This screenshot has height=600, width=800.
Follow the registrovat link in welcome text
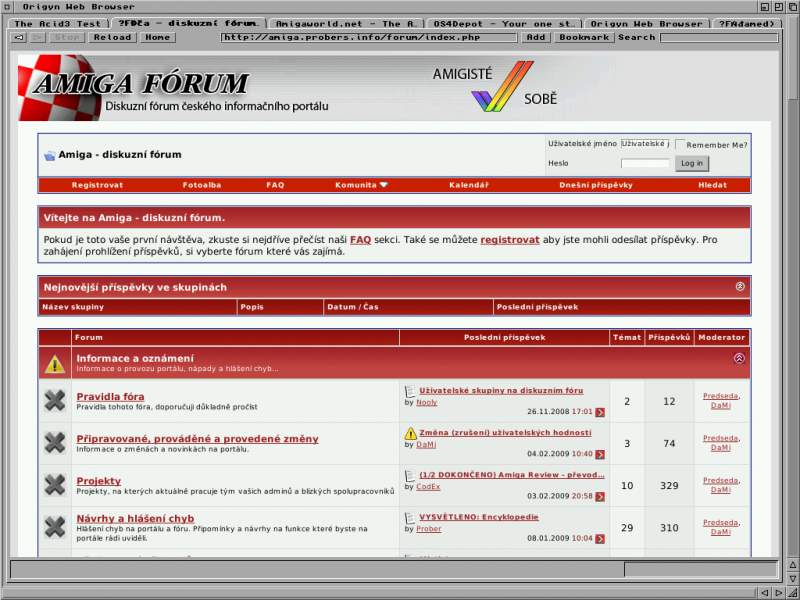tap(510, 240)
